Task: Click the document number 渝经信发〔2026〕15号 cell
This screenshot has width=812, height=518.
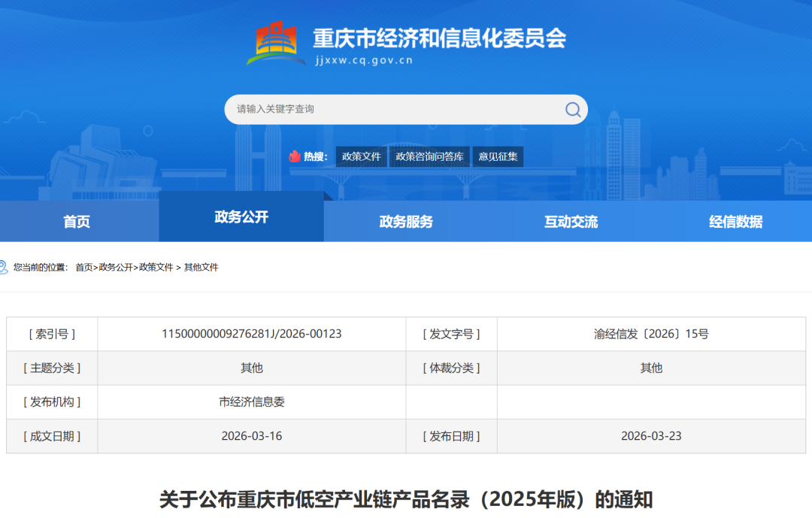Action: tap(651, 334)
